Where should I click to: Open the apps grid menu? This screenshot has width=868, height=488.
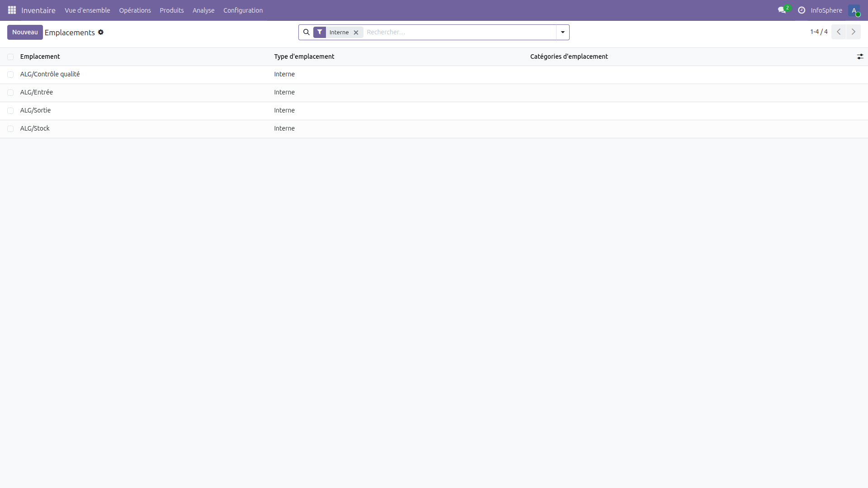12,10
